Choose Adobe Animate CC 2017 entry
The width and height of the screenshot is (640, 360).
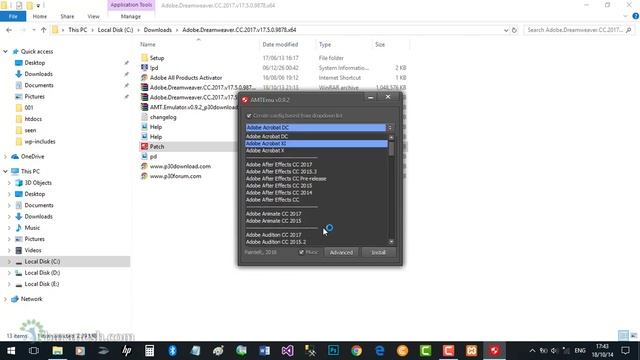coord(273,213)
